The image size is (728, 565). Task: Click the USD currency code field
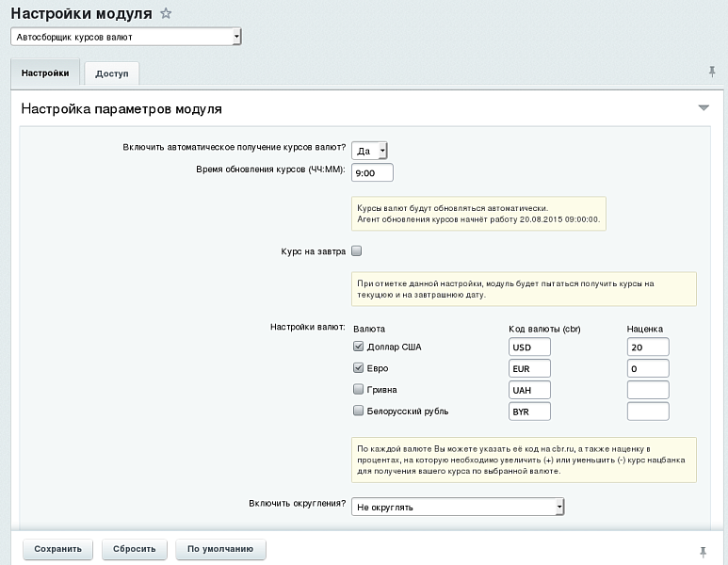(x=528, y=347)
